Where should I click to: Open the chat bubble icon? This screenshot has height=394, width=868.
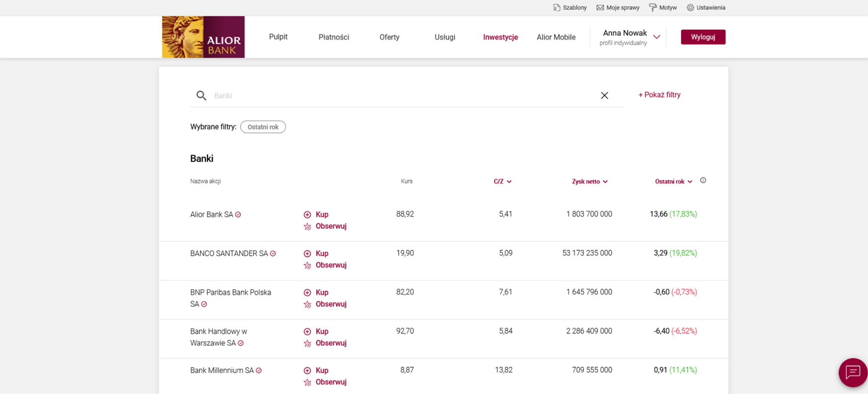point(853,372)
